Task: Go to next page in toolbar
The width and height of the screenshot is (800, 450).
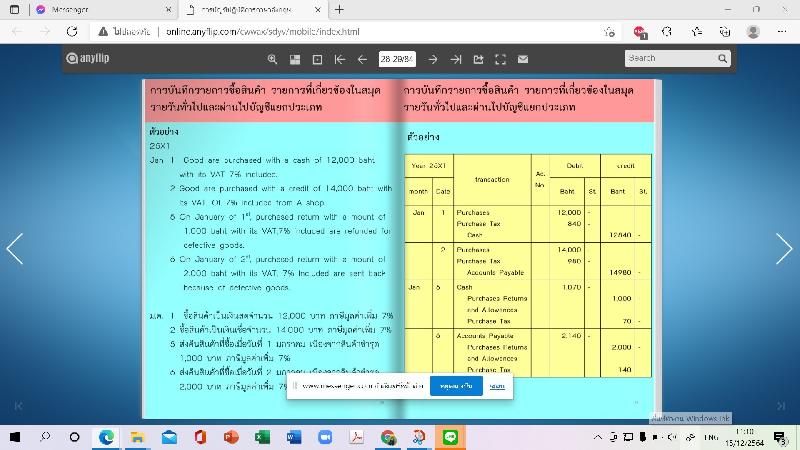Action: pyautogui.click(x=434, y=59)
